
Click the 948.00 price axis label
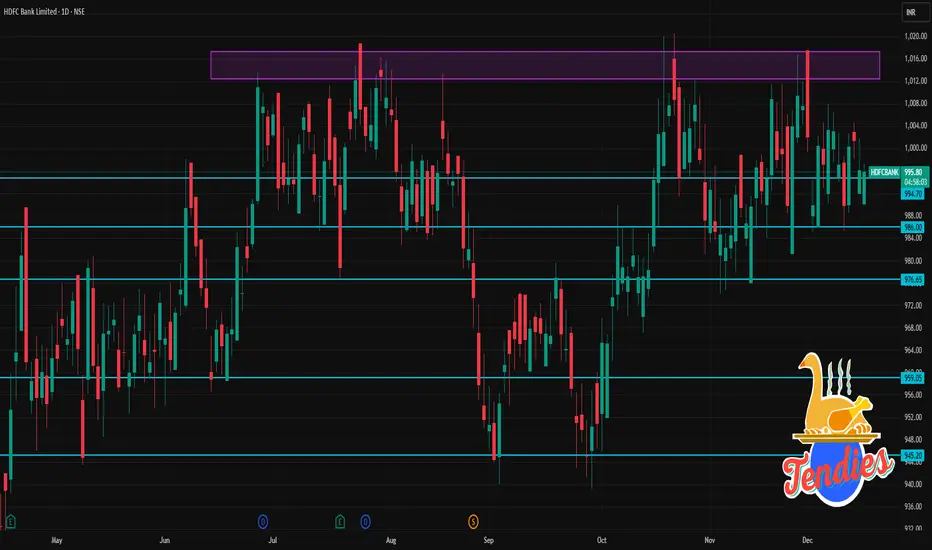pyautogui.click(x=913, y=440)
